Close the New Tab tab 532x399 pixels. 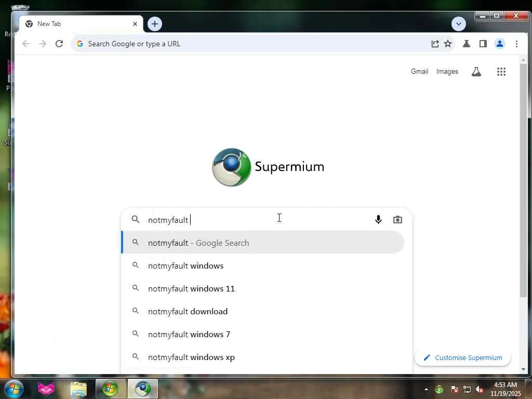click(135, 24)
